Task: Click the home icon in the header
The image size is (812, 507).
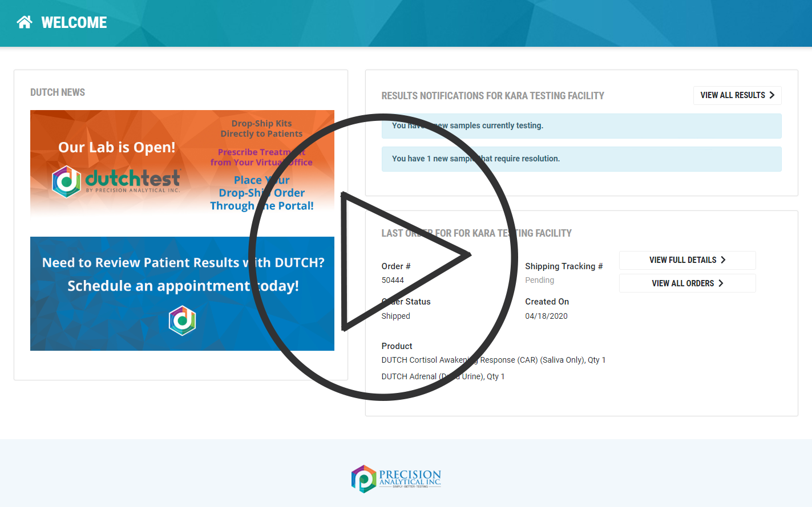Action: click(x=24, y=21)
